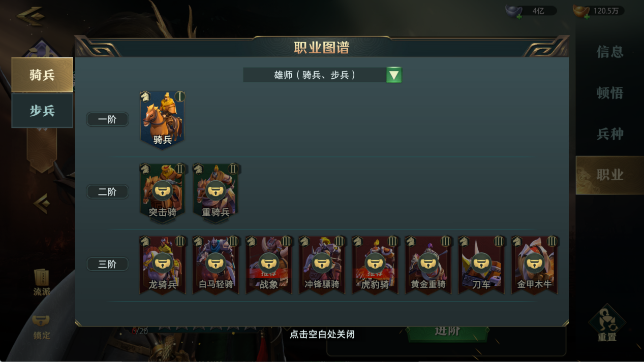Open the 信息 side menu item
Viewport: 644px width, 362px height.
click(x=609, y=52)
